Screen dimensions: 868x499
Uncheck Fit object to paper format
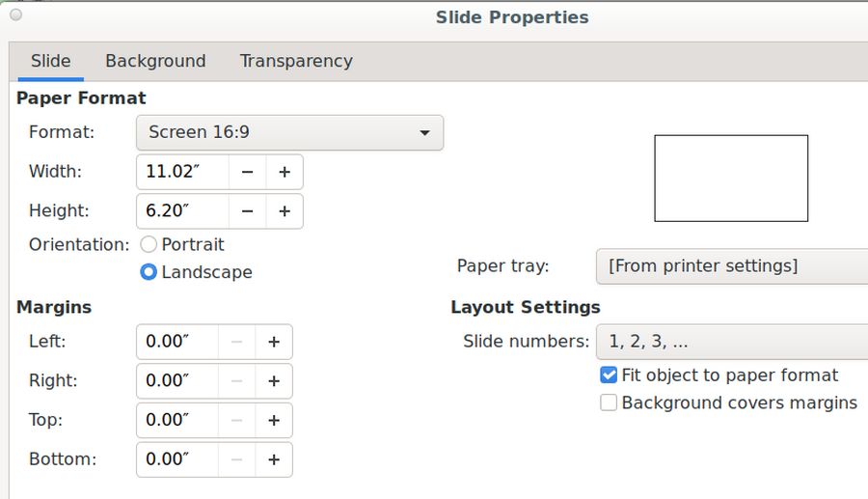coord(609,375)
